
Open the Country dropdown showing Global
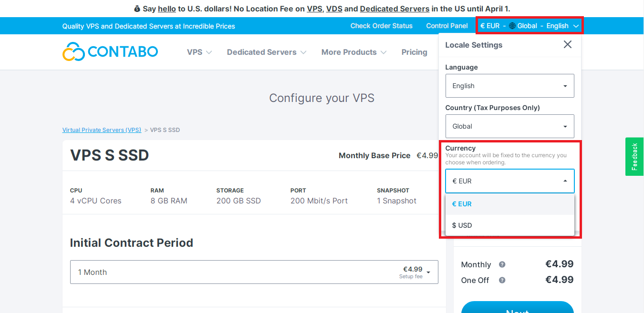pos(509,126)
